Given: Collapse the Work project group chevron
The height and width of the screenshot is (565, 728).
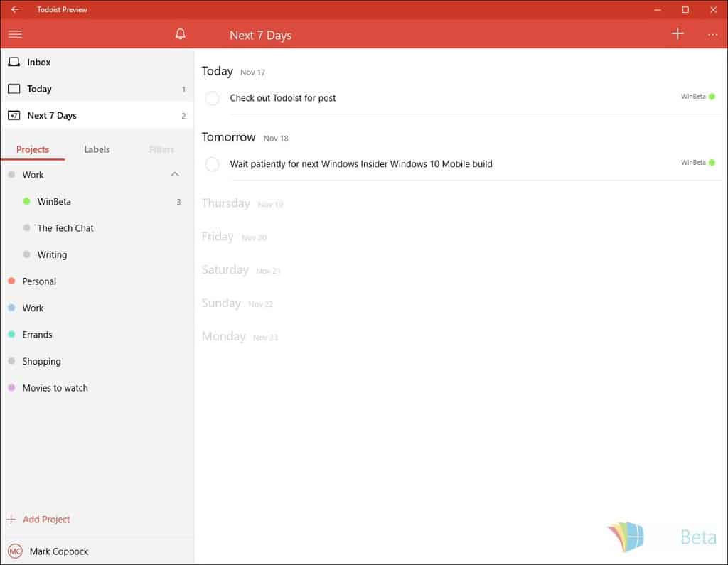Looking at the screenshot, I should pyautogui.click(x=175, y=175).
